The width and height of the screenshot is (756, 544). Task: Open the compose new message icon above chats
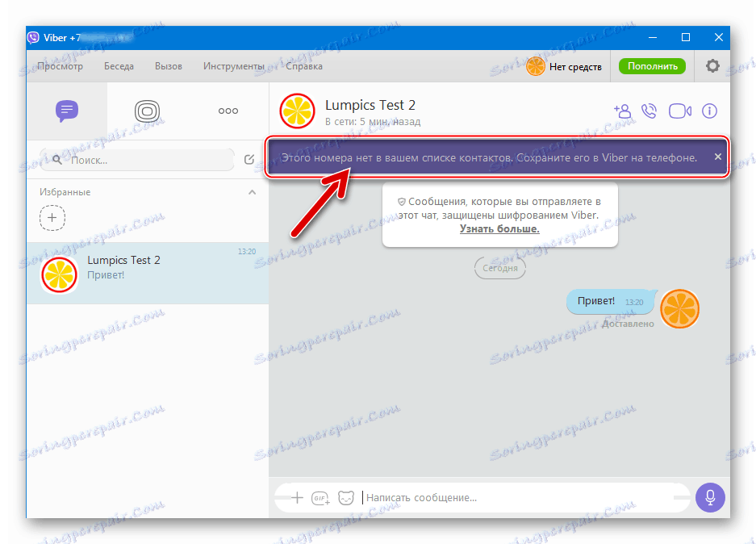(249, 160)
